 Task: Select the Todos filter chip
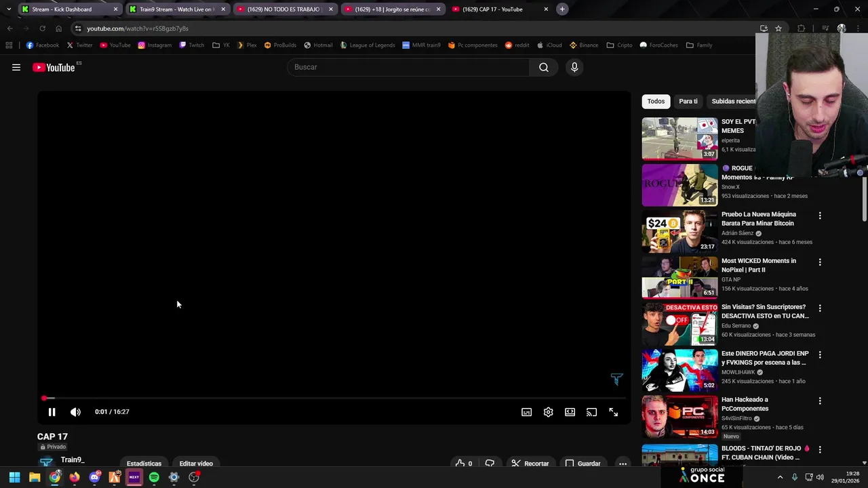coord(656,102)
